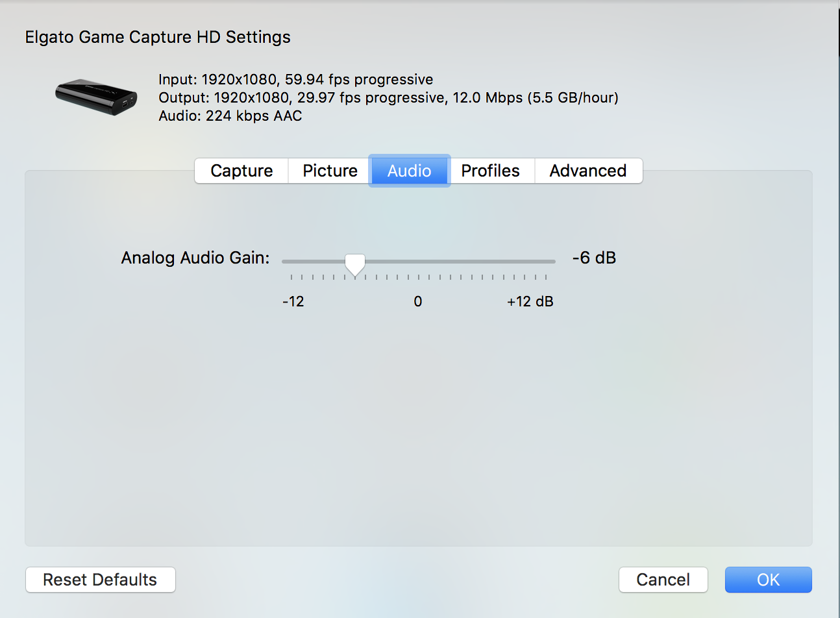This screenshot has height=618, width=840.
Task: Switch to the Advanced tab
Action: pyautogui.click(x=587, y=170)
